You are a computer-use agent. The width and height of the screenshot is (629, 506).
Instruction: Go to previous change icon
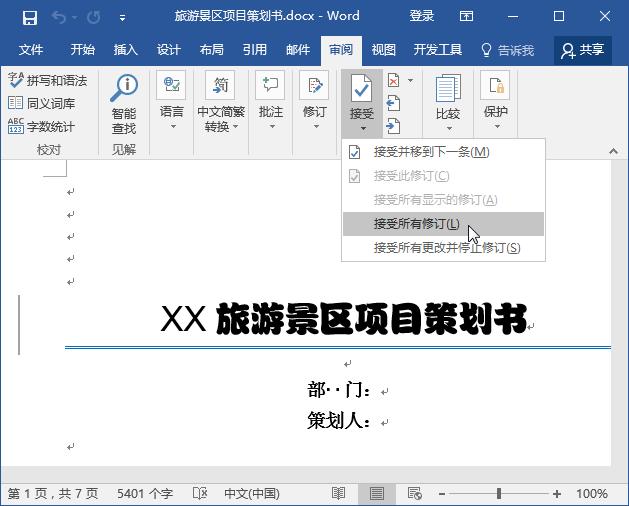(x=394, y=104)
